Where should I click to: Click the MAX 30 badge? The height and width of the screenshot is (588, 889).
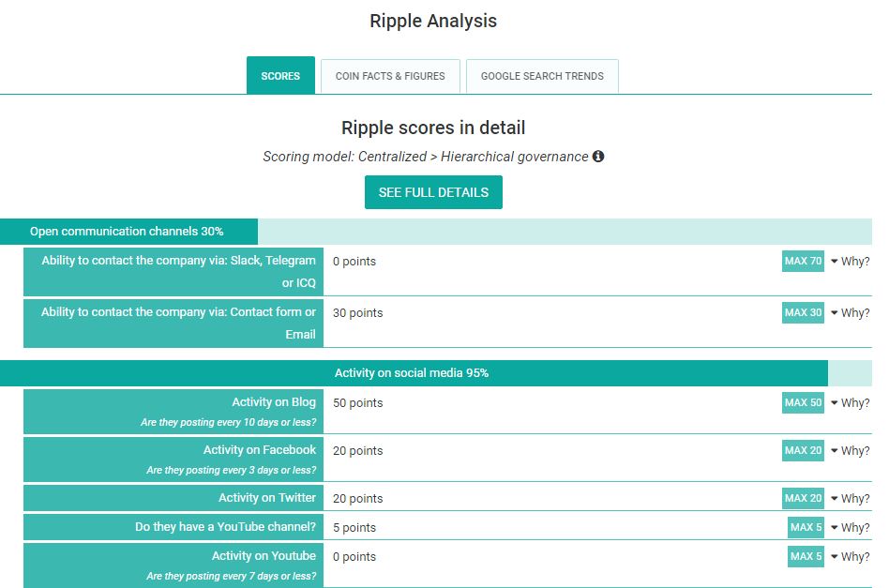(x=803, y=312)
